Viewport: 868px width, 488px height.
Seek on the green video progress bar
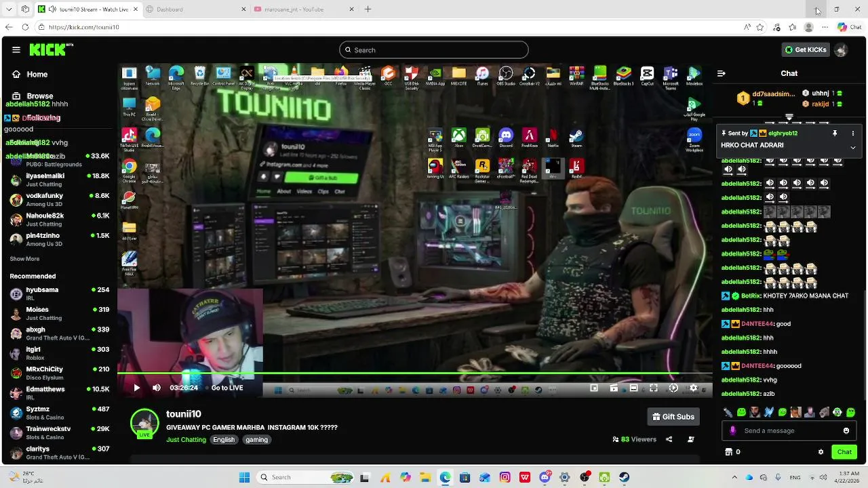(x=414, y=373)
